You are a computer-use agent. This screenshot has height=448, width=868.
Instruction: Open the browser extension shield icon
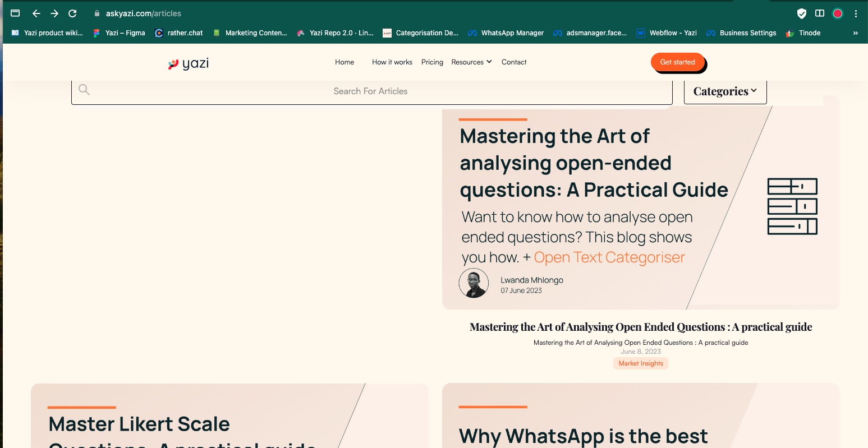(801, 13)
